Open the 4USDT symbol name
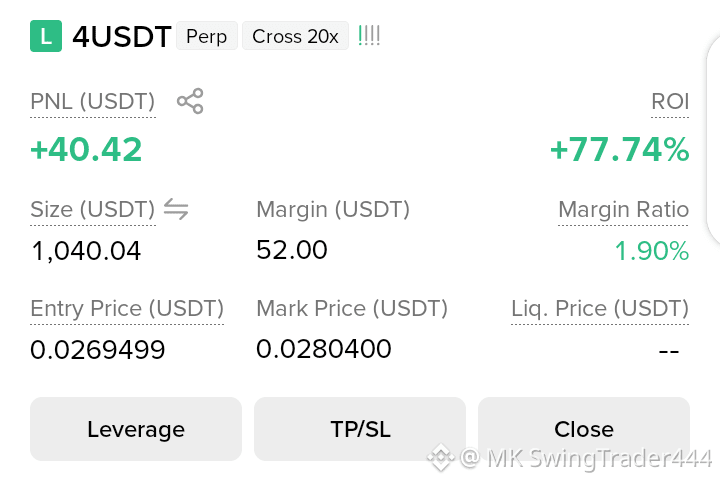This screenshot has height=483, width=720. click(x=122, y=37)
